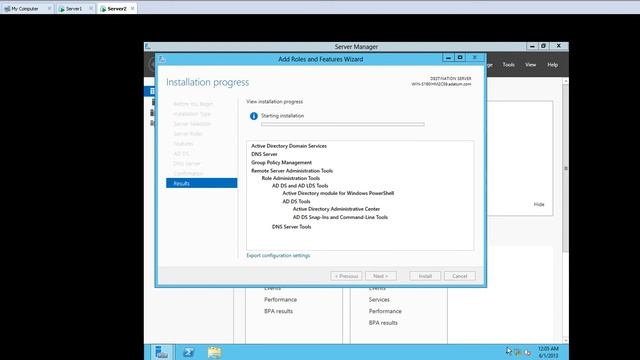Click the Install button in wizard

425,276
